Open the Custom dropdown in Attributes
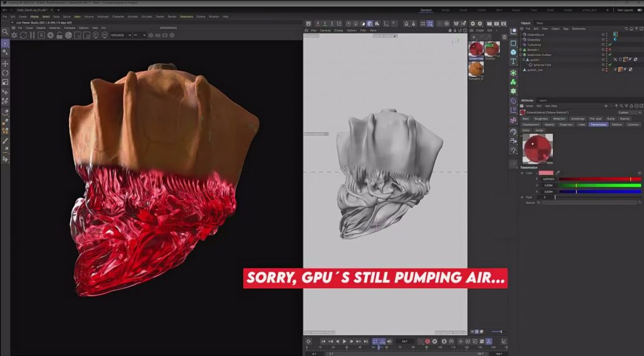The image size is (644, 356). [628, 112]
